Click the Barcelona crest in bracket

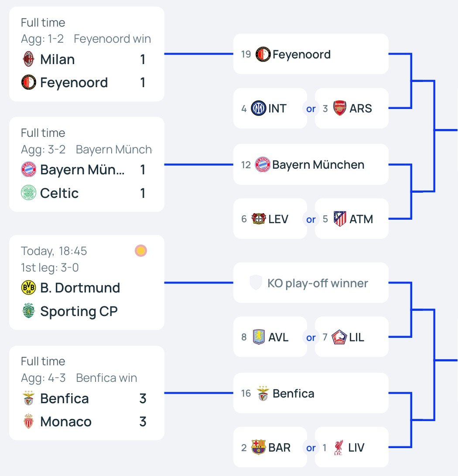259,447
